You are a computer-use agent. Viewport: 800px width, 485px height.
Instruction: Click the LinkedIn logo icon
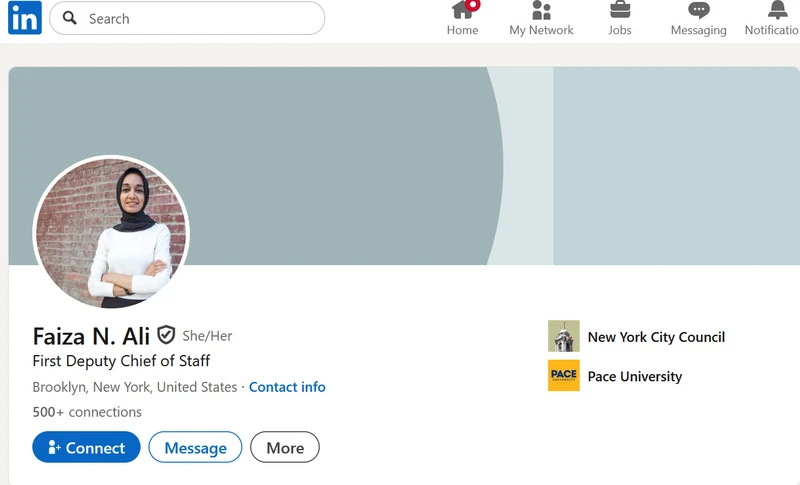pos(25,18)
